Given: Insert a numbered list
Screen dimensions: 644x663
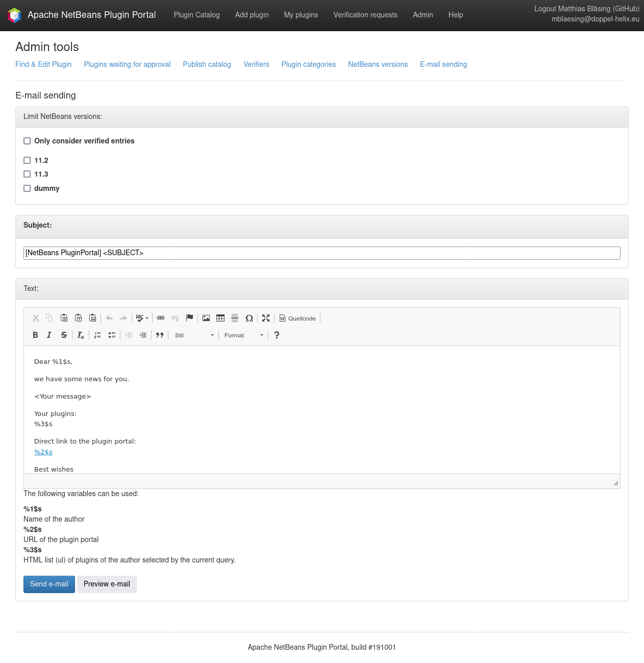Looking at the screenshot, I should pos(97,335).
